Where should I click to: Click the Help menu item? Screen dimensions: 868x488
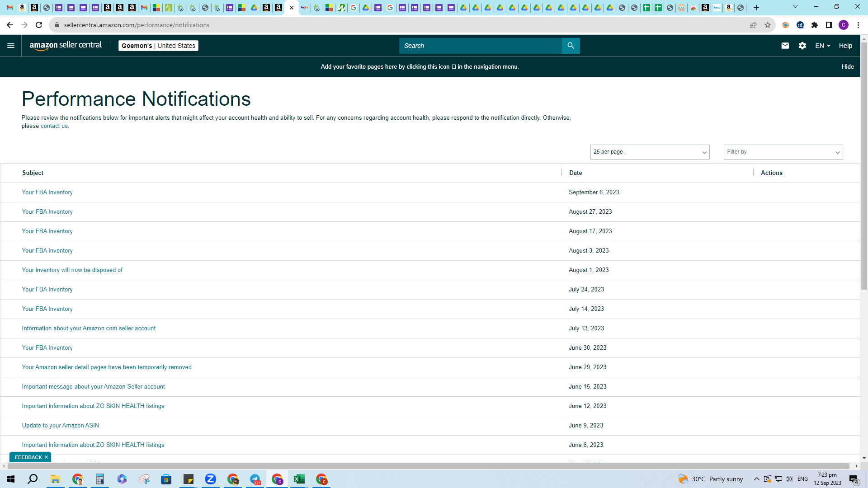coord(845,46)
